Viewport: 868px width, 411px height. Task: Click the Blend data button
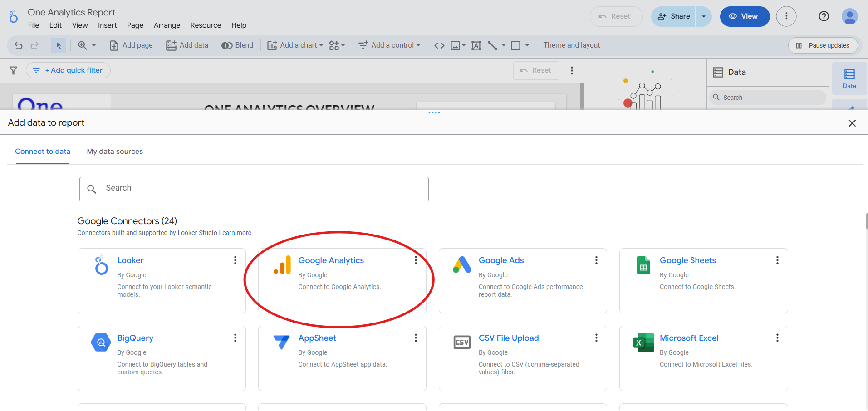237,45
